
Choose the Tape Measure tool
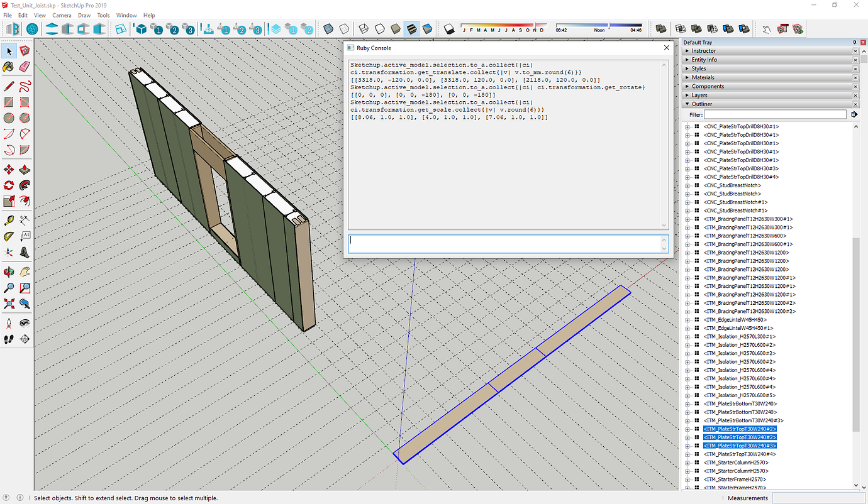pos(9,220)
